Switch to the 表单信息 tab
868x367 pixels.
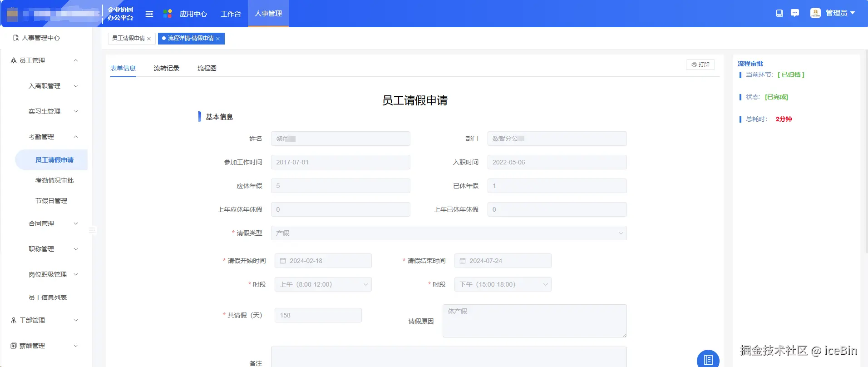pyautogui.click(x=123, y=68)
